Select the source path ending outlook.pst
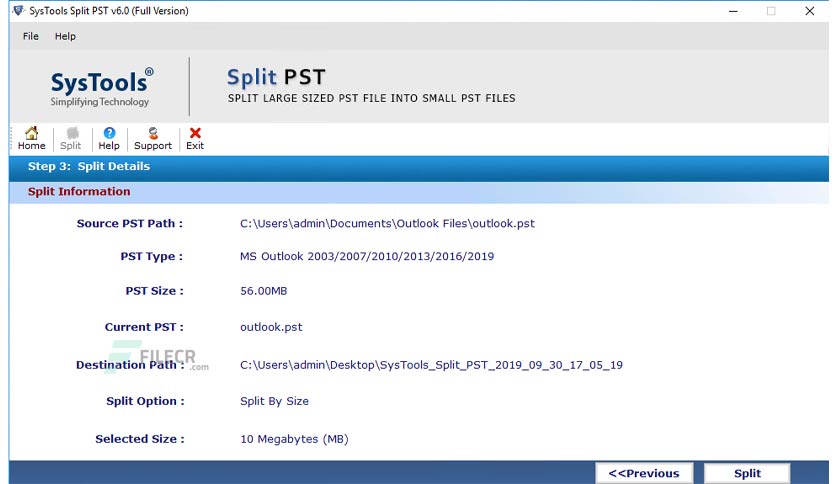This screenshot has width=836, height=484. point(387,223)
